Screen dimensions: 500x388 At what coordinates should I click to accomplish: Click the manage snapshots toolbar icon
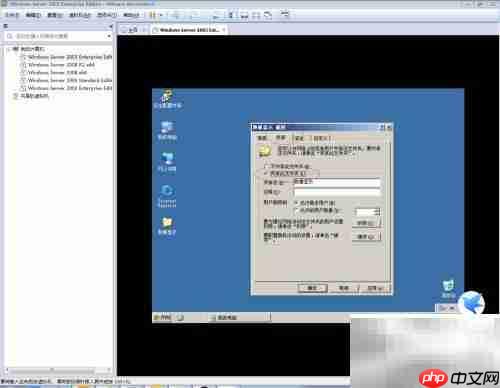217,15
